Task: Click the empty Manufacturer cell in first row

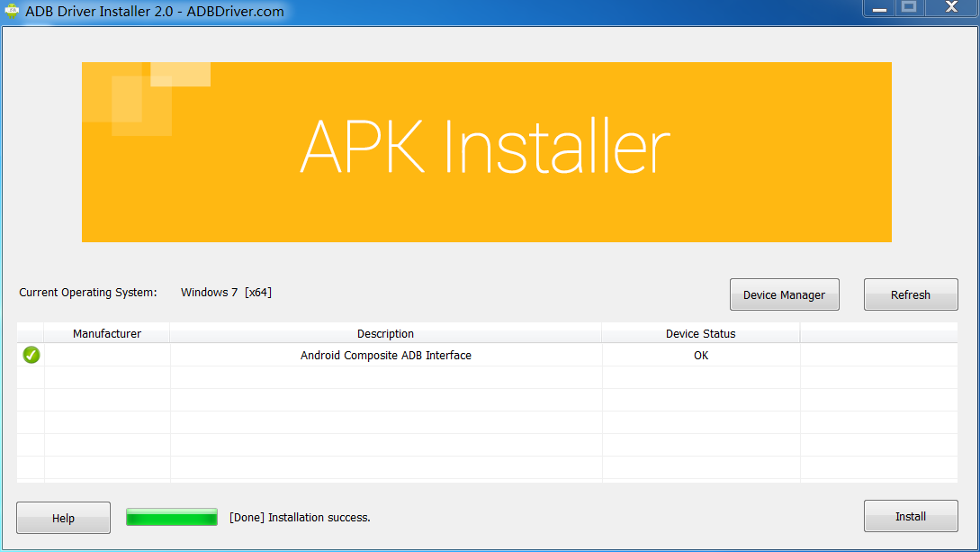Action: click(x=107, y=356)
